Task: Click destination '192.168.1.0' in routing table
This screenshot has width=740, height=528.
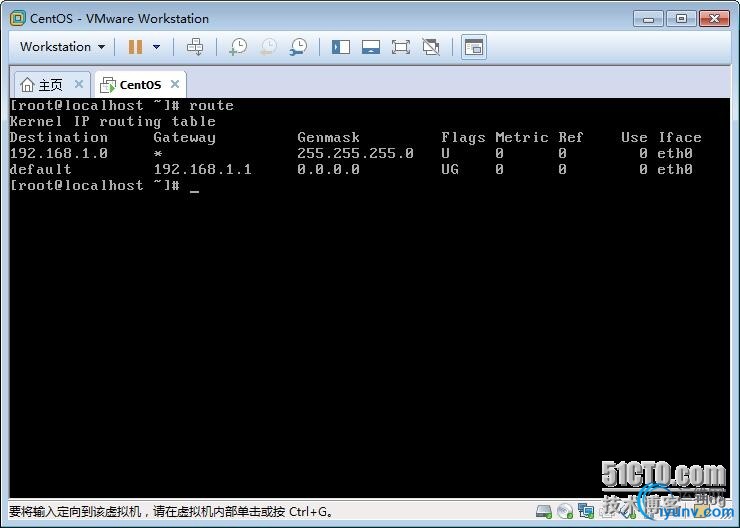Action: [x=59, y=153]
